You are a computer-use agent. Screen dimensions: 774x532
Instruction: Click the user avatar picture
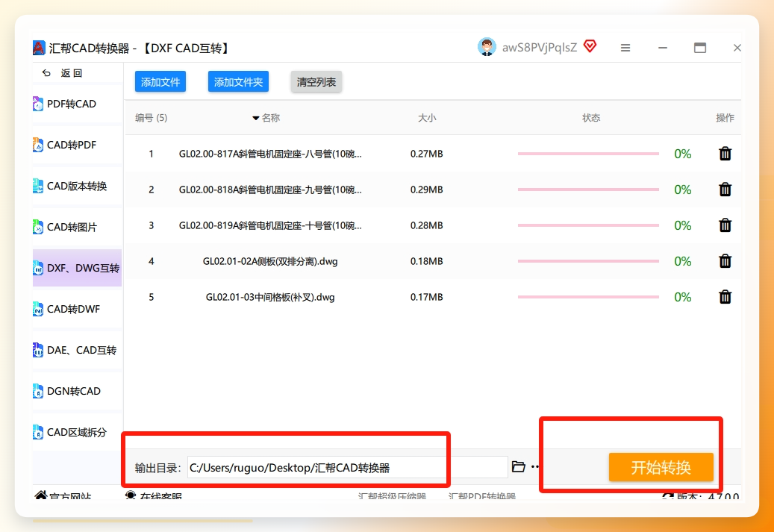[x=487, y=47]
